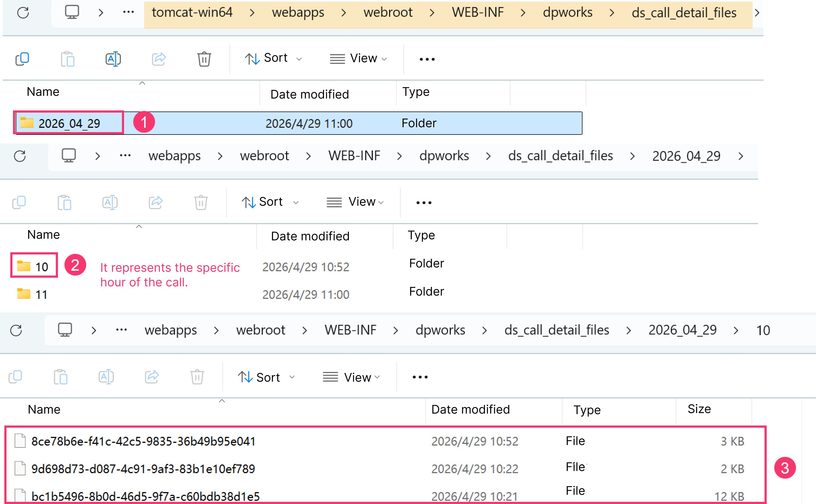Click the WEB-INF breadcrumb in the 2026_04_29 window
The width and height of the screenshot is (816, 504).
coord(354,156)
